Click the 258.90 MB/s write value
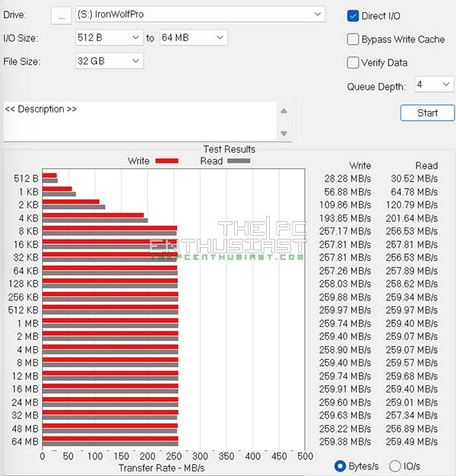Image resolution: width=456 pixels, height=476 pixels. click(x=345, y=350)
